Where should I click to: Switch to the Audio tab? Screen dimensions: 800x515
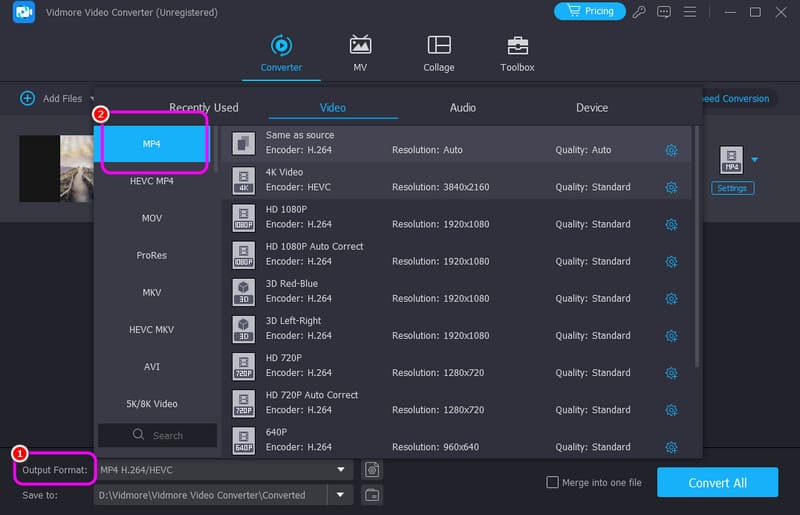462,107
